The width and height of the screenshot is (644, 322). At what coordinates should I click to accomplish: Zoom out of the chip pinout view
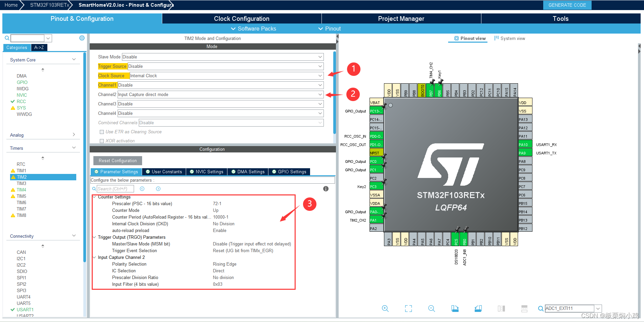[x=432, y=309]
